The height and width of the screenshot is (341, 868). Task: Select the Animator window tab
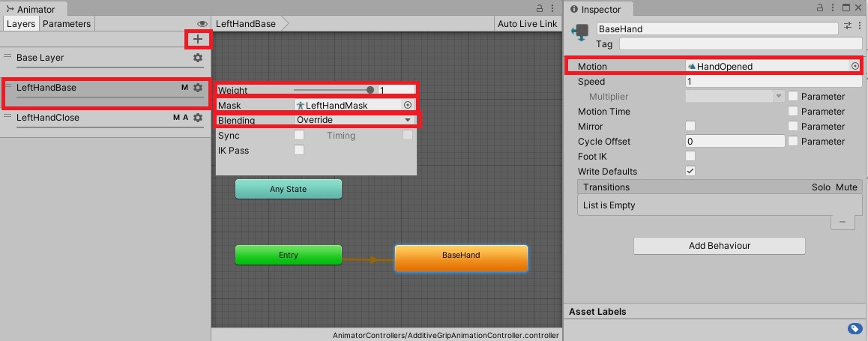tap(31, 9)
